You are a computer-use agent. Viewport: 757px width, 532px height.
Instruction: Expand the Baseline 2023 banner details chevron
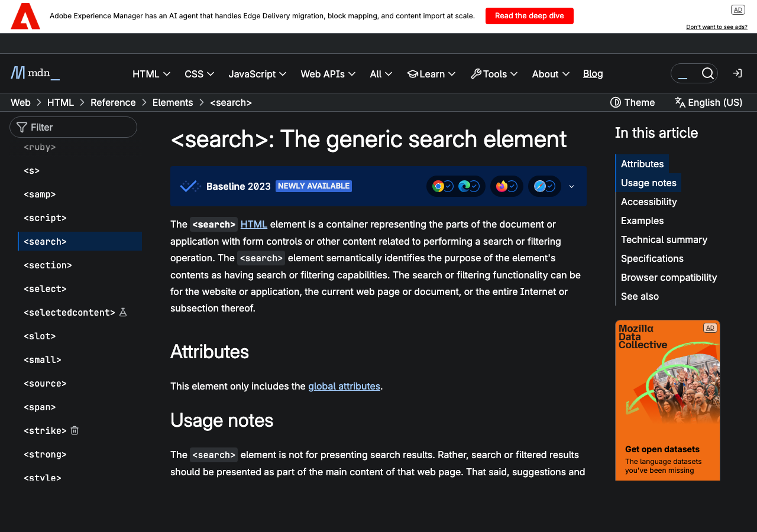coord(571,186)
